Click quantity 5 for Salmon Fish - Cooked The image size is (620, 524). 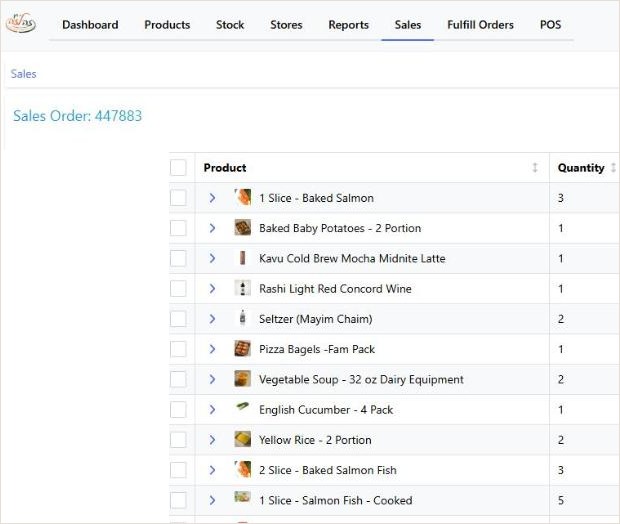tap(561, 500)
